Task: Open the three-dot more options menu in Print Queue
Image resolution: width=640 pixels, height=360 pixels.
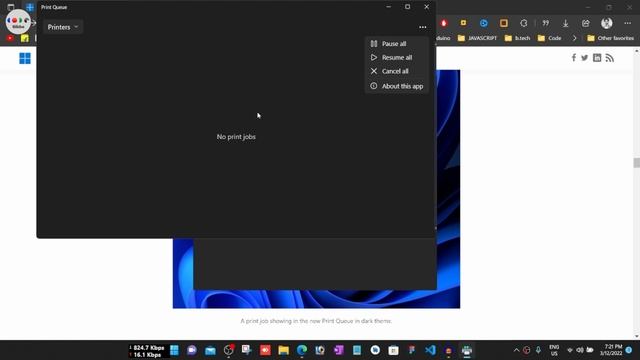Action: (x=422, y=27)
